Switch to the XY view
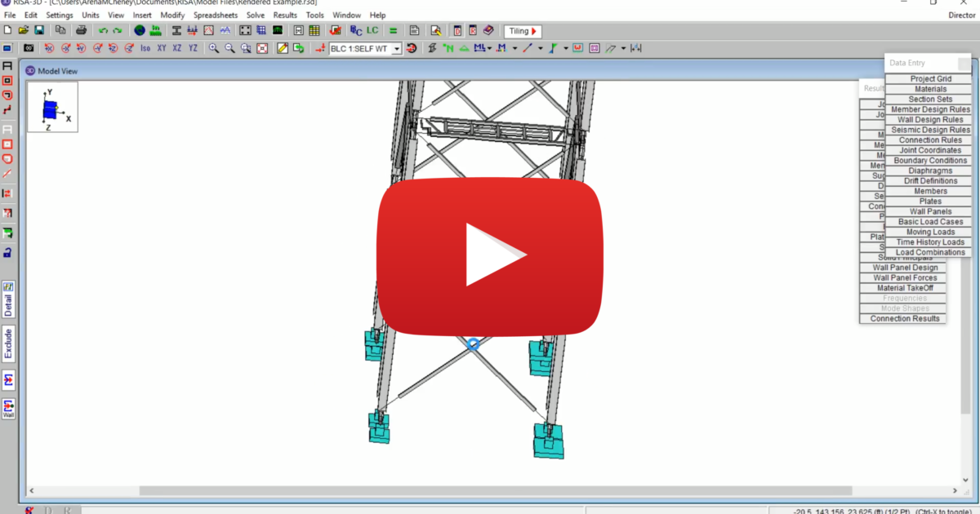Viewport: 980px width, 514px height. click(161, 48)
